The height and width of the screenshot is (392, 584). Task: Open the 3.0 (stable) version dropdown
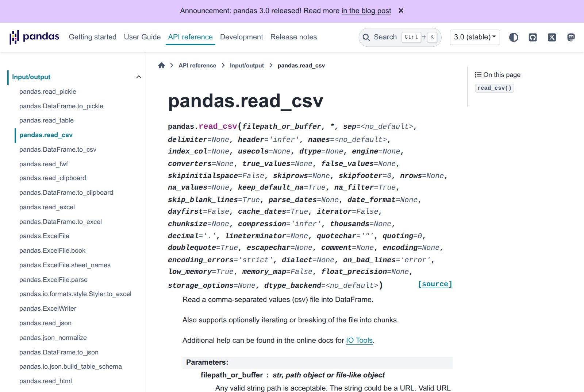coord(474,37)
